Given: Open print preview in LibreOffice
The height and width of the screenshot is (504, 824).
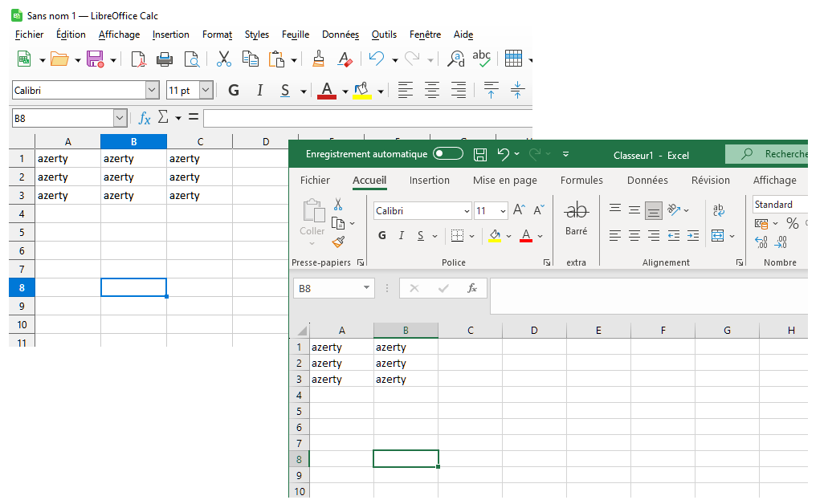Looking at the screenshot, I should click(192, 59).
